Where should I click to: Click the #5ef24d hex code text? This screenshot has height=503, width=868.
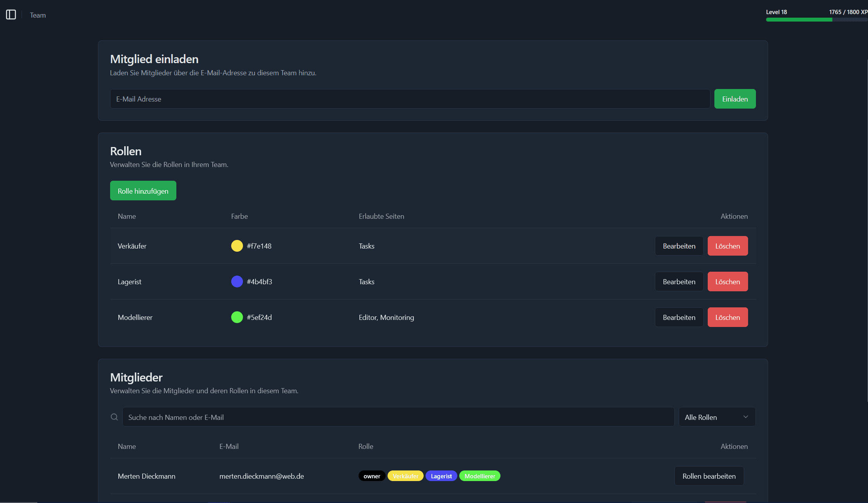pos(259,318)
